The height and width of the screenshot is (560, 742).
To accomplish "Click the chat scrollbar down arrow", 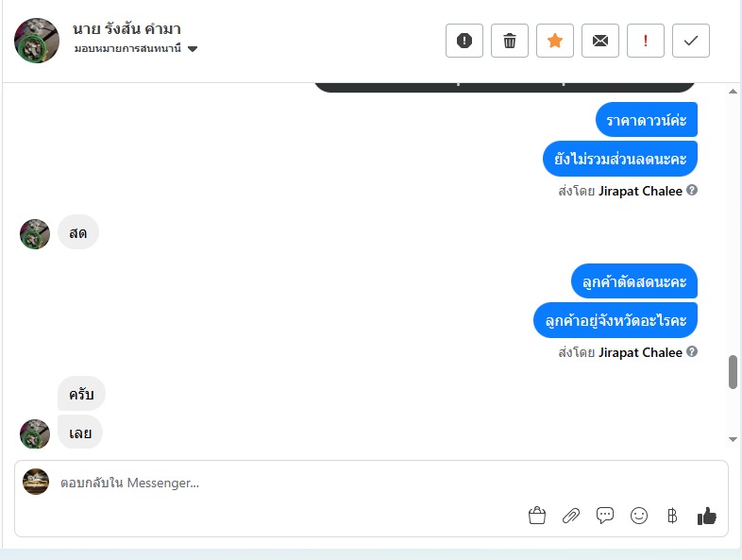I will click(x=733, y=439).
